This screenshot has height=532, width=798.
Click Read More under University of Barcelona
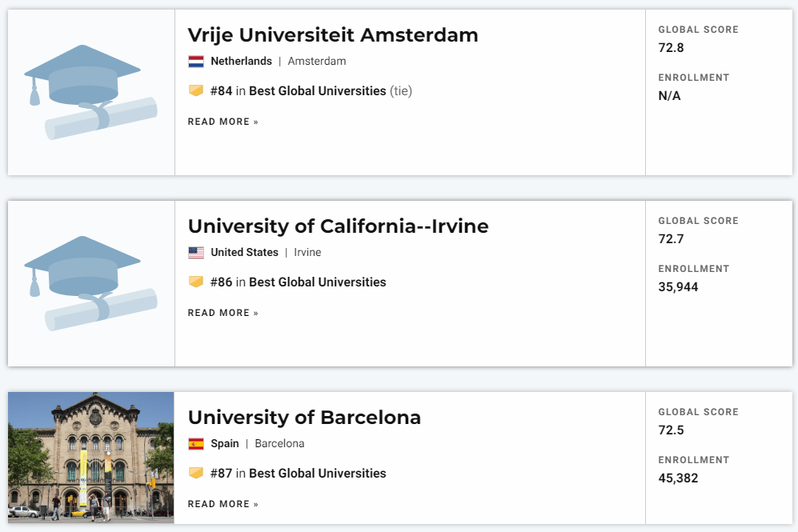223,504
